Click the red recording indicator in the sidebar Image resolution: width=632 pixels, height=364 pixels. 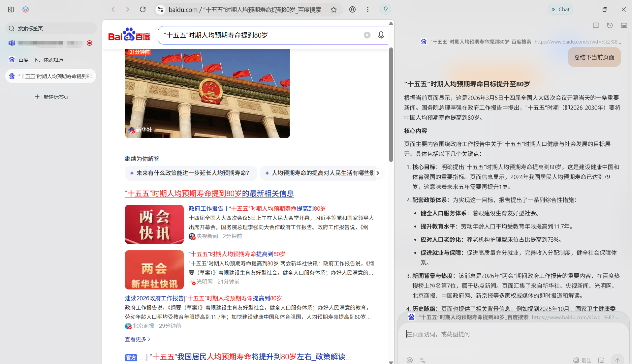[89, 43]
